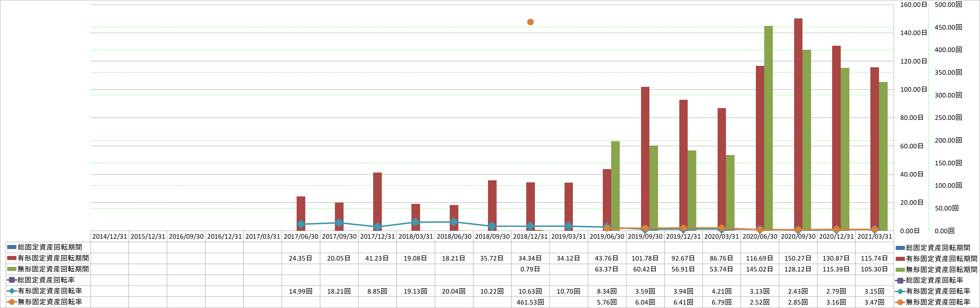Select the red bar for 2017/12/31
The image size is (980, 308).
377,202
